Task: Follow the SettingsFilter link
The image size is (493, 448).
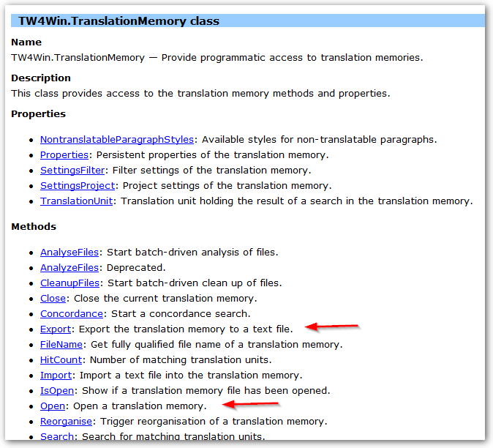Action: [72, 171]
